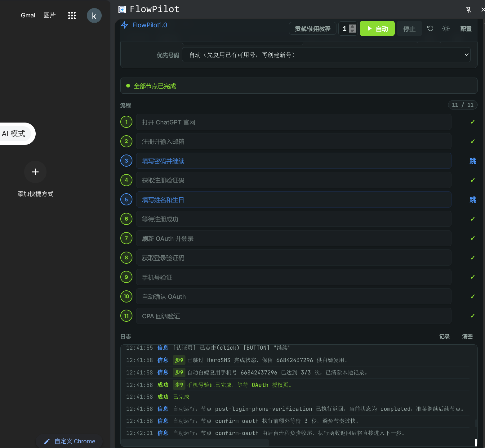Open the Gmail link
Image resolution: width=485 pixels, height=448 pixels.
tap(29, 16)
